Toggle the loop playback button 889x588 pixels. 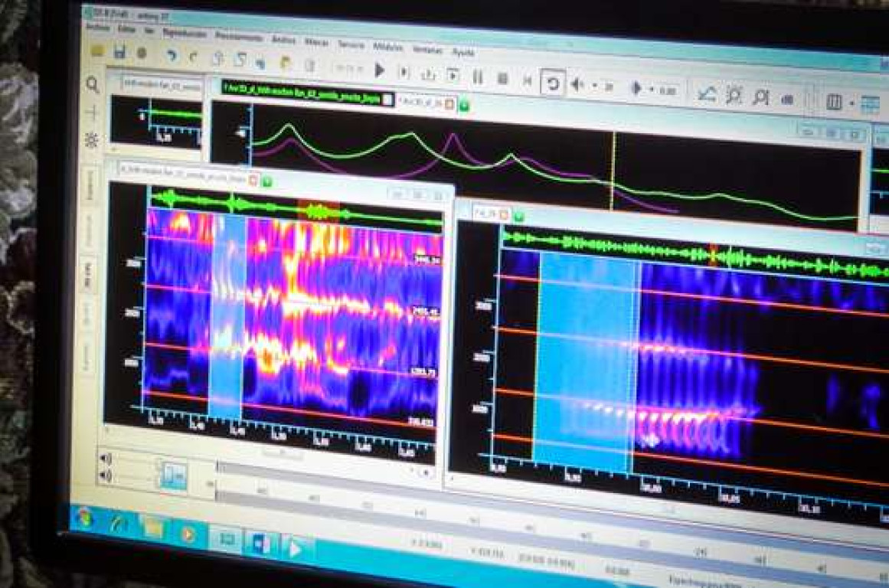(552, 83)
